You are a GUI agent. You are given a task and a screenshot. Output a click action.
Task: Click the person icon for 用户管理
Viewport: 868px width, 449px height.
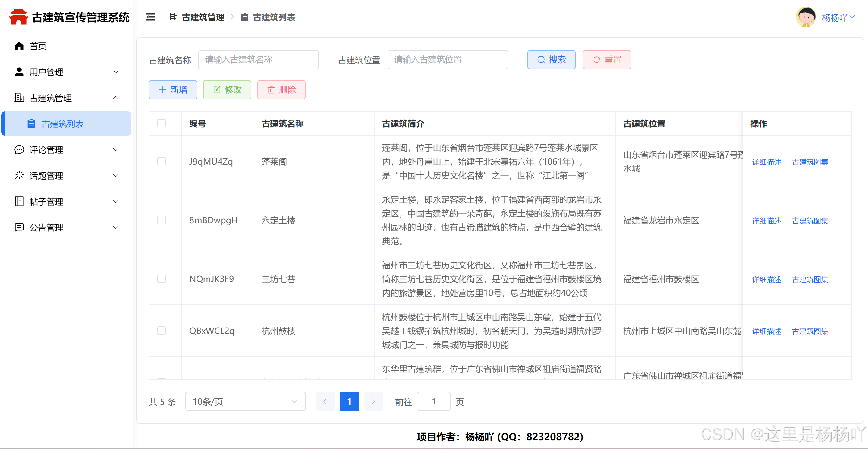(19, 72)
